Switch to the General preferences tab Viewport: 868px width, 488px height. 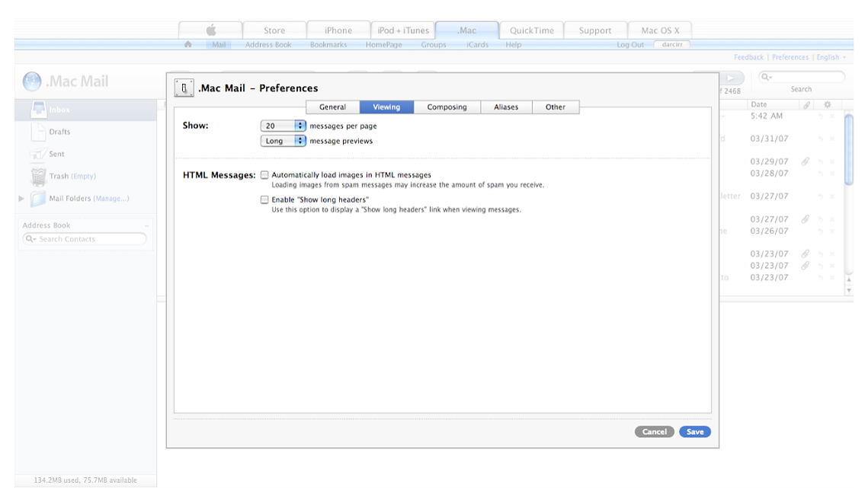point(332,107)
